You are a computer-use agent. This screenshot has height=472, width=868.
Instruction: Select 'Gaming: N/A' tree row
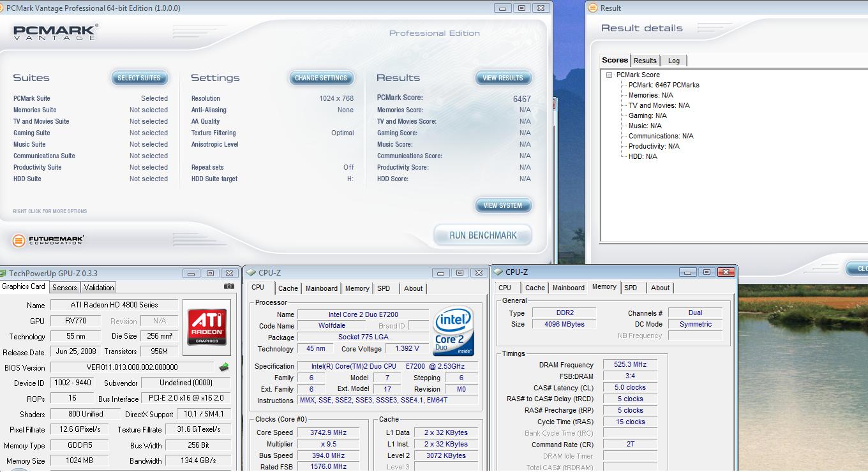point(647,115)
